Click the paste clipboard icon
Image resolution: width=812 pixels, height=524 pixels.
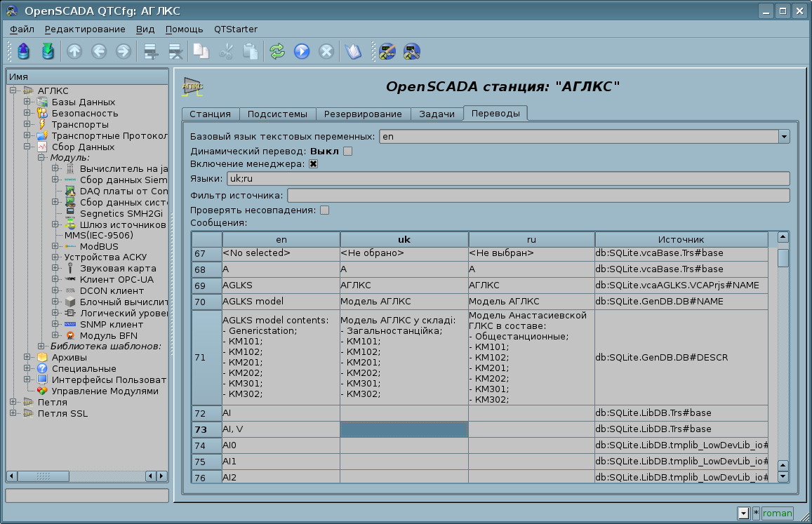[x=251, y=51]
